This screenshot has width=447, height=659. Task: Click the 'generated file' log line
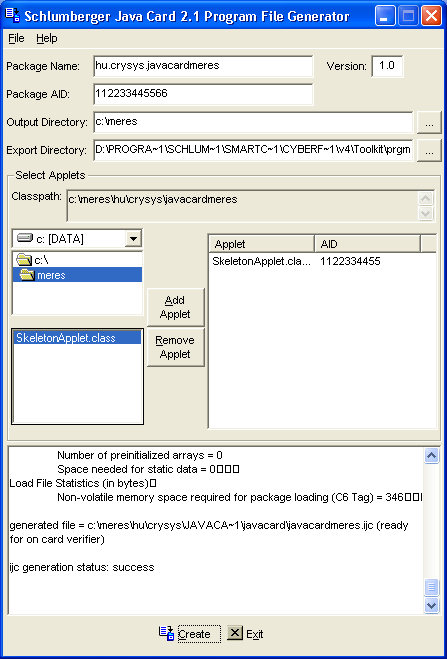tap(209, 532)
